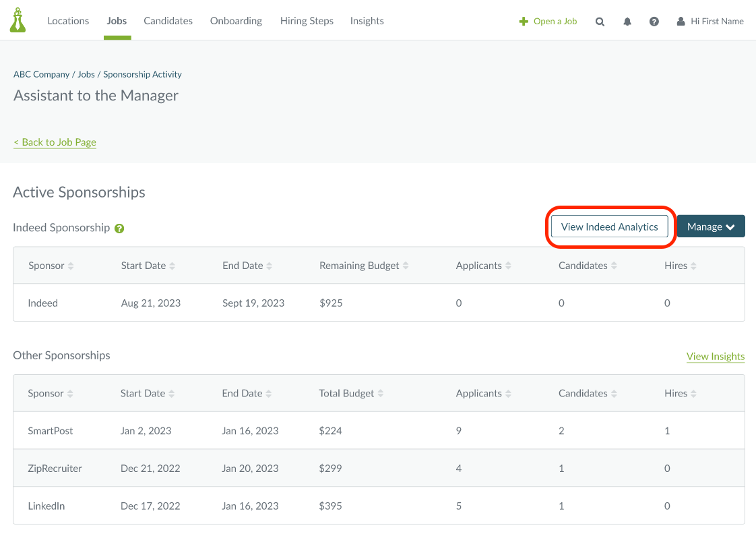
Task: Click the View Indeed Analytics button
Action: coord(609,227)
